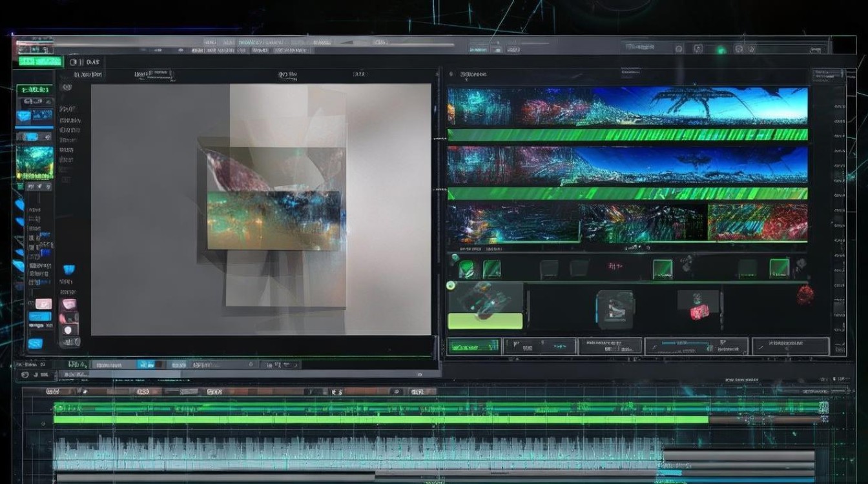Screen dimensions: 868x484
Task: Open the media thumbnail with the red object
Action: (x=699, y=305)
